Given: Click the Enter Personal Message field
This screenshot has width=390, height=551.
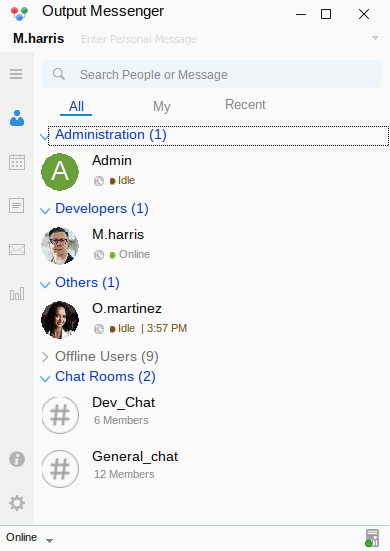Looking at the screenshot, I should coord(139,39).
